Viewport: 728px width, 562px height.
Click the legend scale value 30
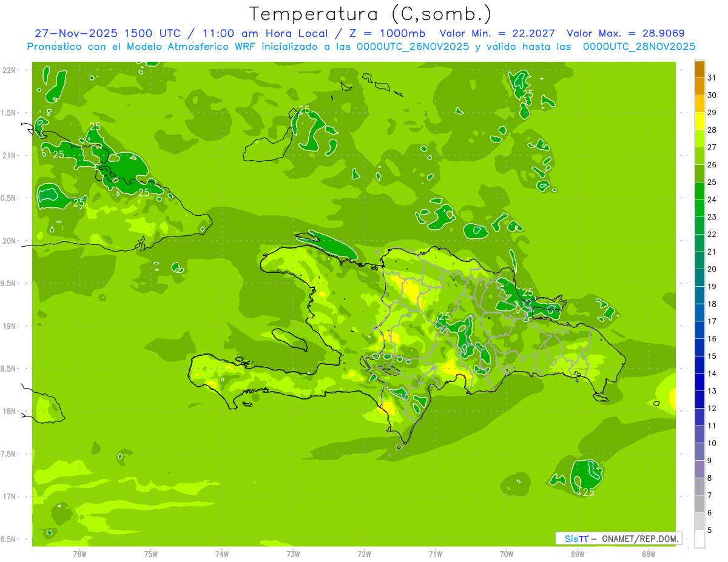(713, 95)
